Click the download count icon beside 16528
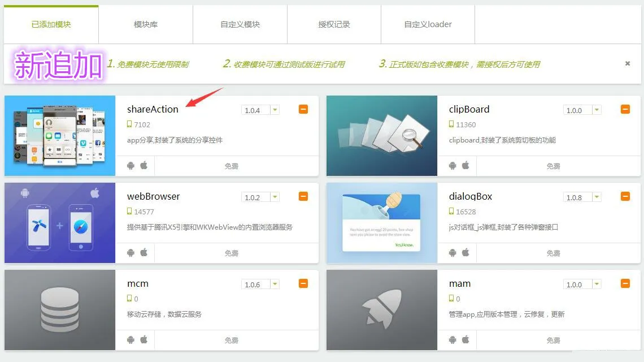The width and height of the screenshot is (644, 362). click(452, 212)
